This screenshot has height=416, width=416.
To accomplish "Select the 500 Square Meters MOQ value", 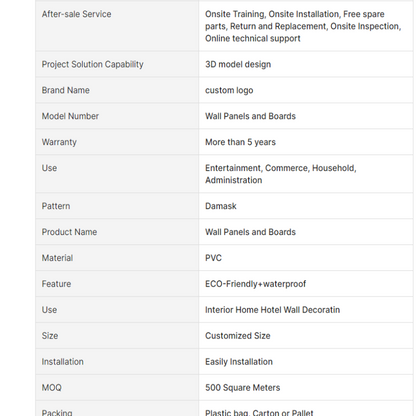I will click(x=242, y=388).
